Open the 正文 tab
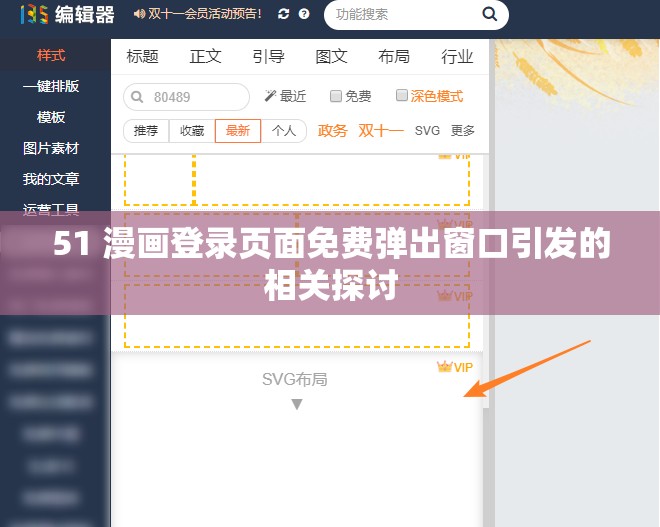Image resolution: width=660 pixels, height=527 pixels. point(205,56)
